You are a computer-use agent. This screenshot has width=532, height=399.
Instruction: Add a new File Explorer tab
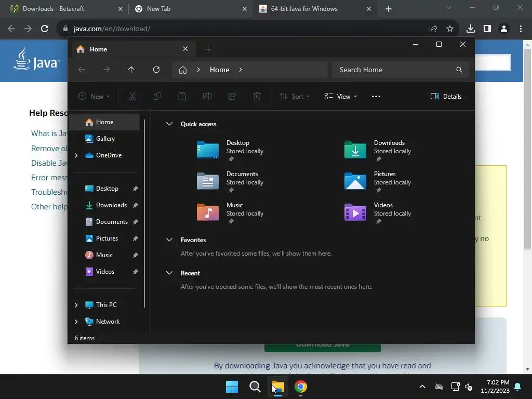pos(208,49)
